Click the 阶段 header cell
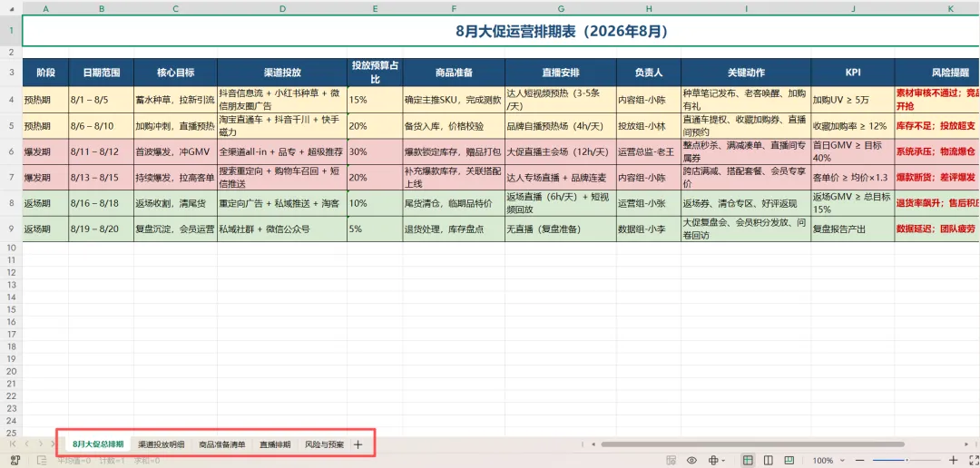The width and height of the screenshot is (980, 468). [45, 73]
